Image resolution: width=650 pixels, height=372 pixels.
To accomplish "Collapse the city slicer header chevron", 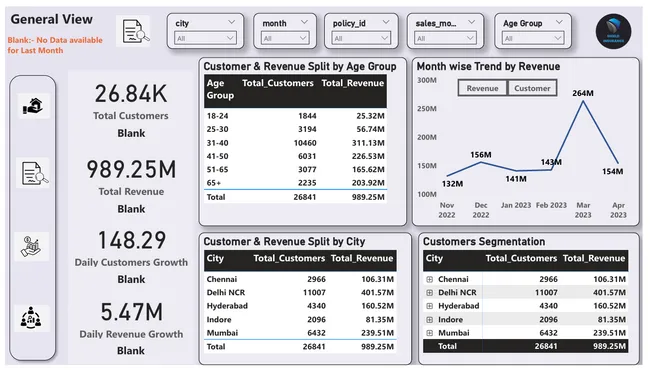I will pos(231,22).
